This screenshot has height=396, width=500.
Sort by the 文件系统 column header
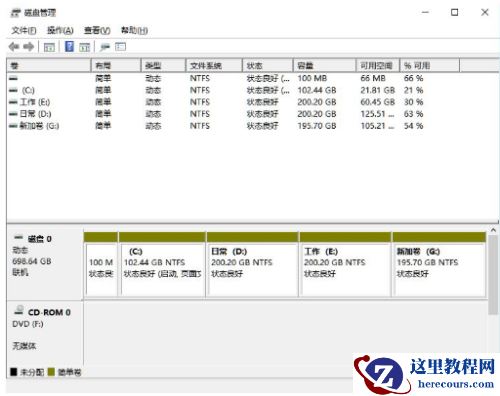tap(214, 65)
